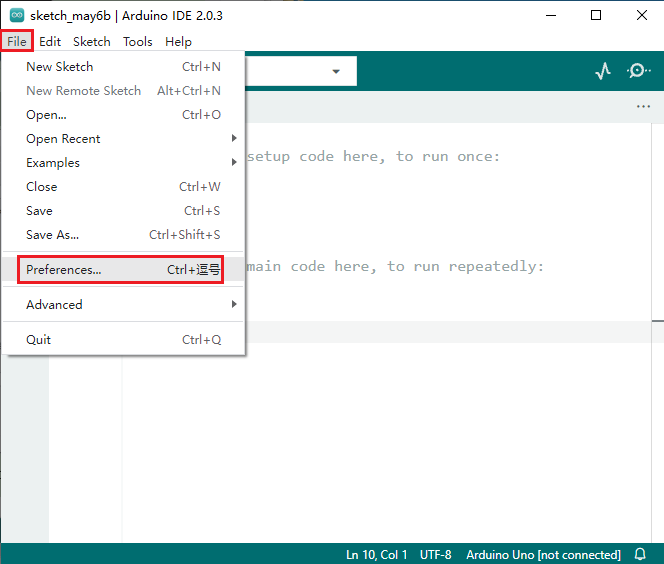Open the Tools menu

pos(138,41)
